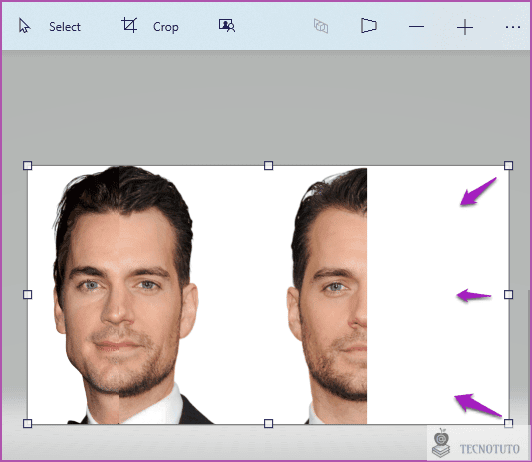Viewport: 532px width, 462px height.
Task: Click the Crop text label
Action: (x=166, y=27)
